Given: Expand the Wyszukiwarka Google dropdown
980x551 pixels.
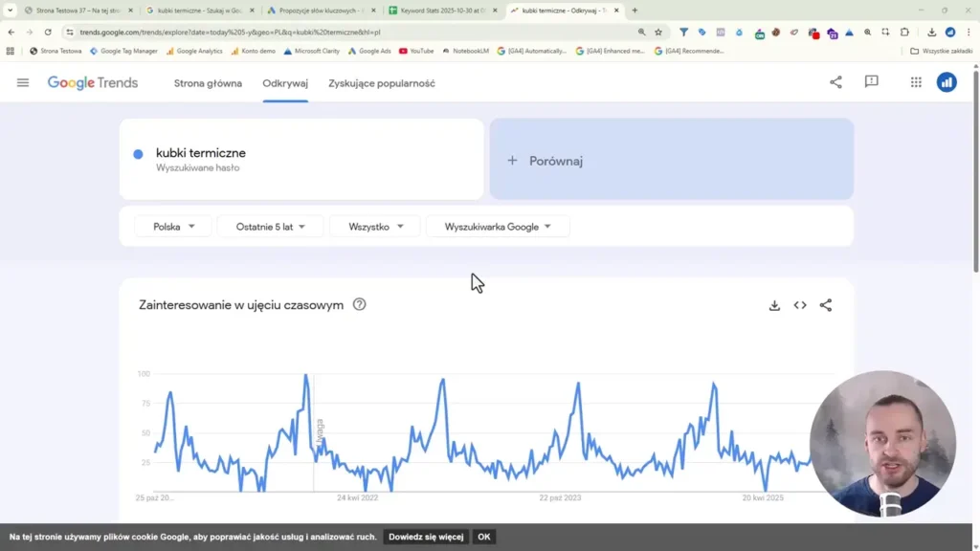Looking at the screenshot, I should (498, 227).
